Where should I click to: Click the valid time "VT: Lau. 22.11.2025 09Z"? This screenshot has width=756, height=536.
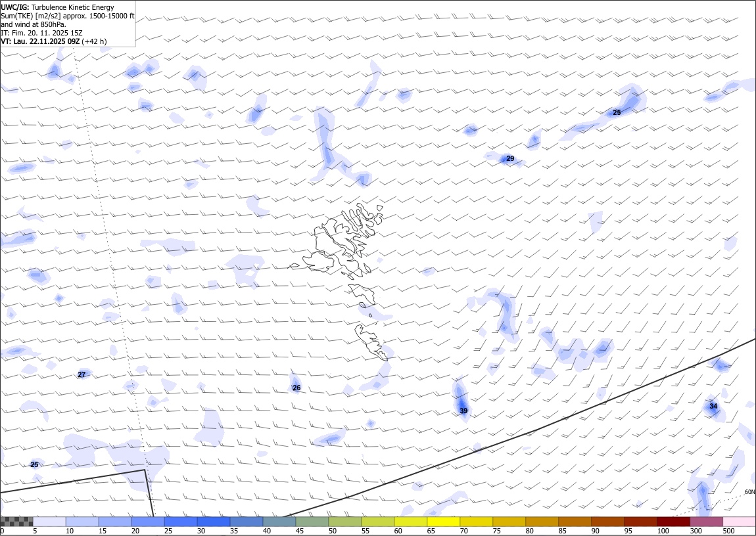pos(40,41)
